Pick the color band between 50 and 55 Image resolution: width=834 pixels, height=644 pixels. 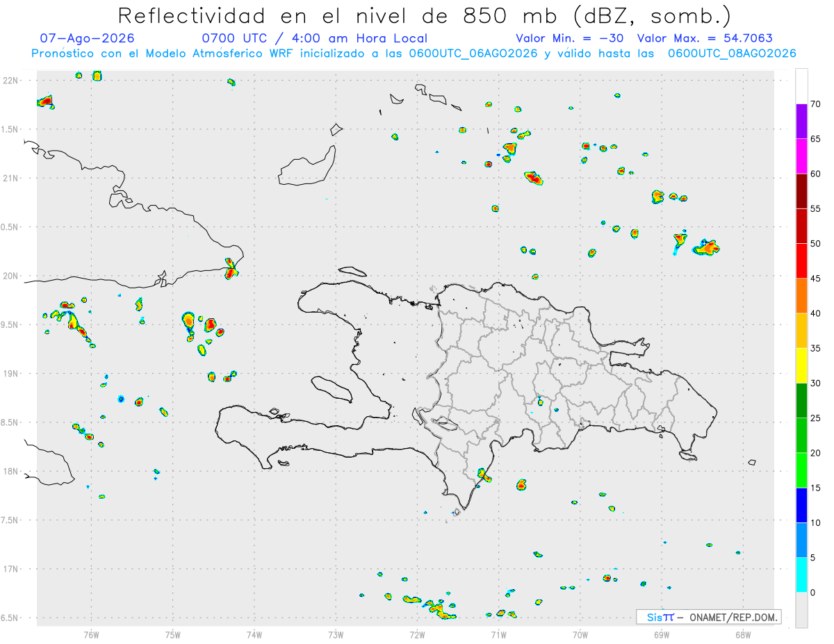tap(801, 226)
